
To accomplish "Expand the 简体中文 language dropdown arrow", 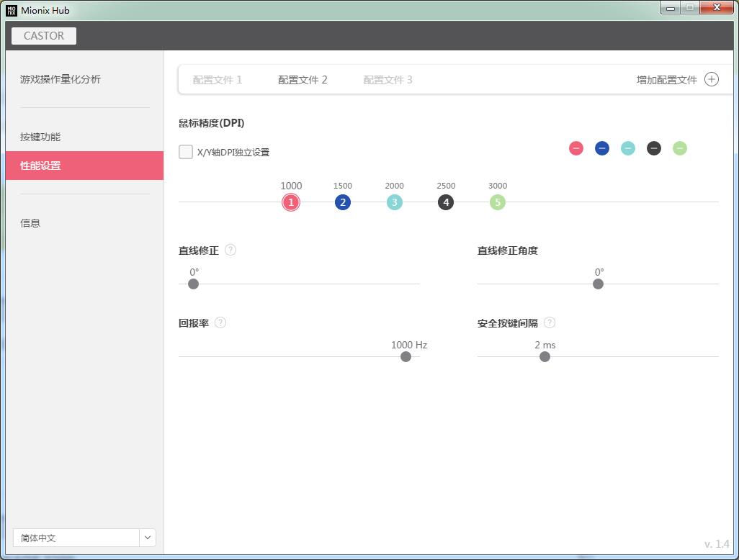I will pos(148,538).
